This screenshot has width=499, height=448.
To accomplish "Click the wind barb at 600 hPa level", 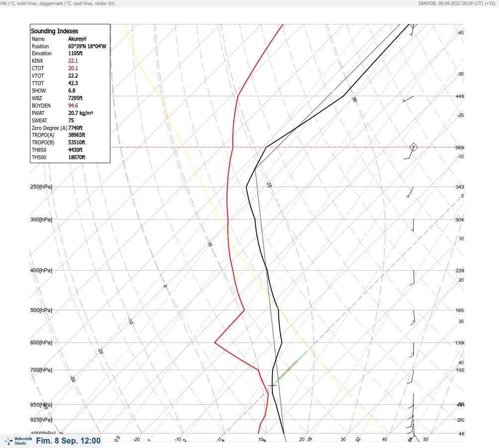I will coord(412,350).
